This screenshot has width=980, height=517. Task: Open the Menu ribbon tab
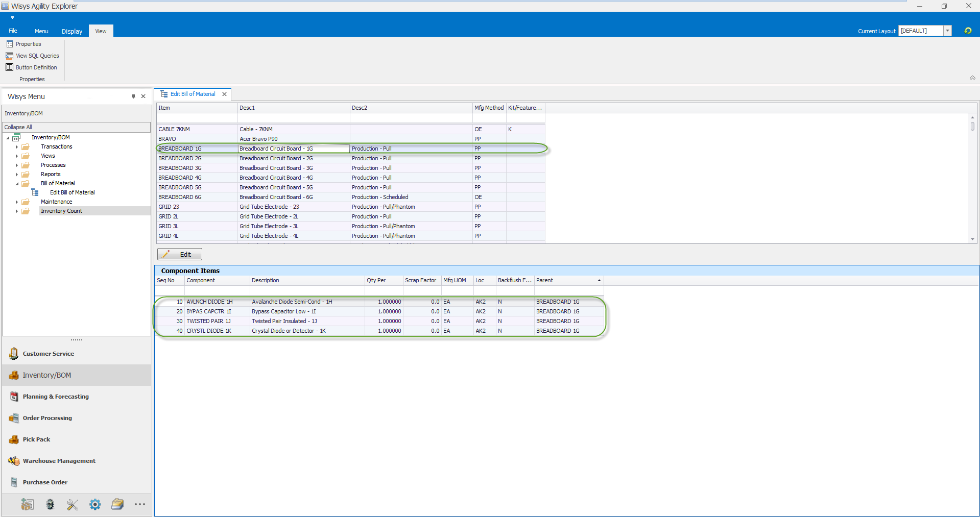(41, 31)
